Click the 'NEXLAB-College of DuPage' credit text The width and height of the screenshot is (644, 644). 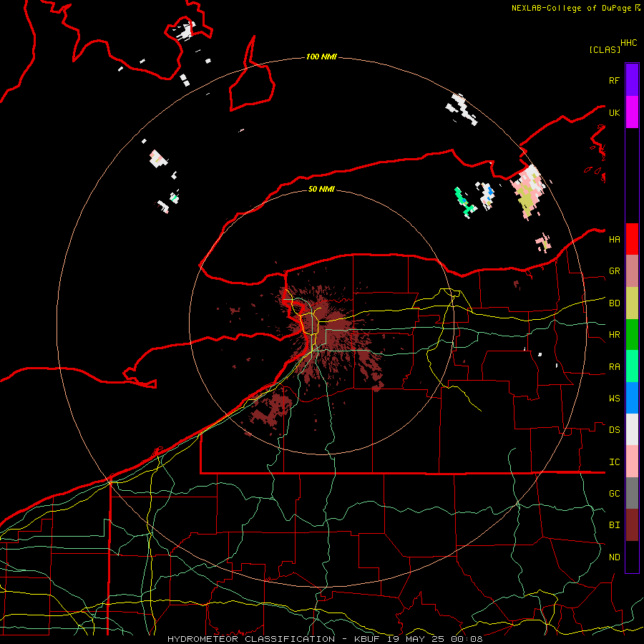click(x=572, y=8)
